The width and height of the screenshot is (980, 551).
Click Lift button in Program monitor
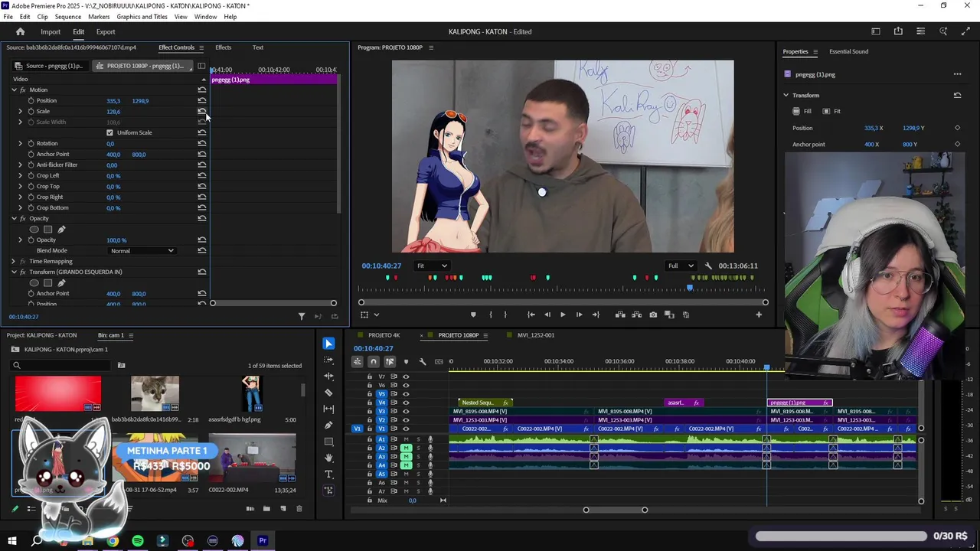click(620, 315)
